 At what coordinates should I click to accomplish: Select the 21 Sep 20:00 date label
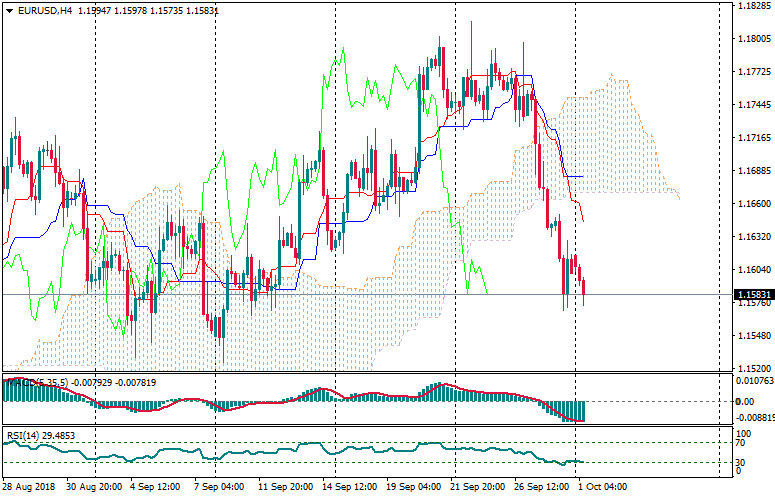click(478, 486)
